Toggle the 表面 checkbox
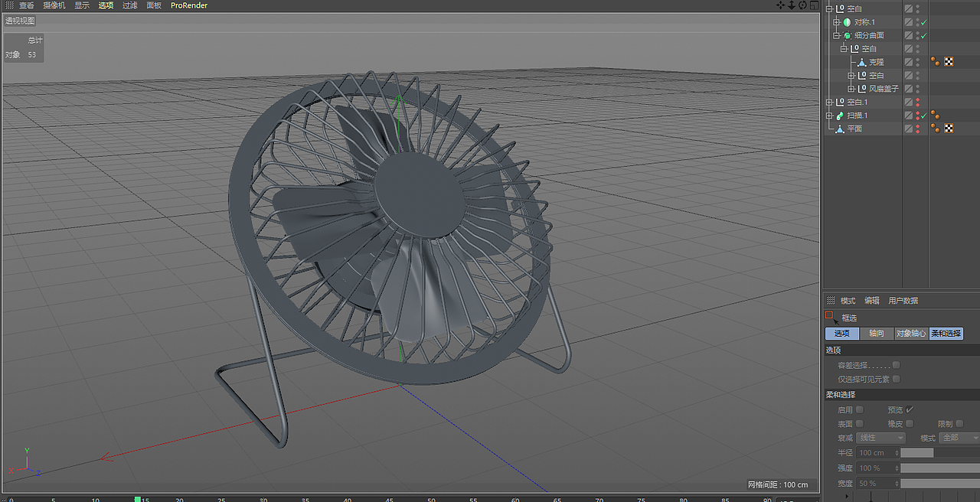Screen dimensions: 980x502 860,423
